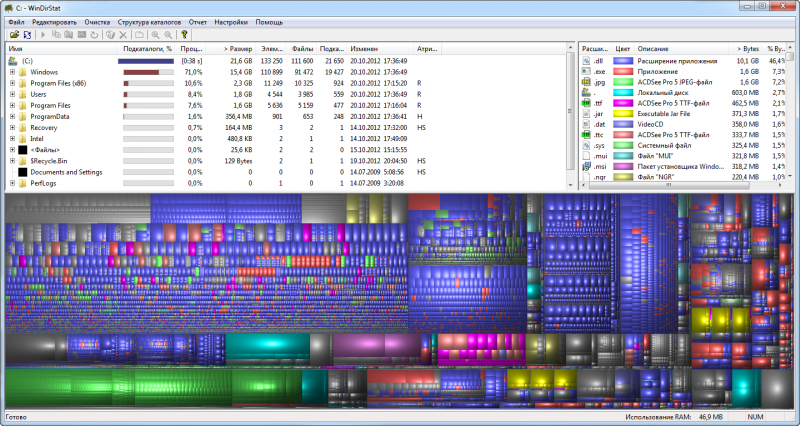Sort by the Описание column header
800x426 pixels.
coord(681,48)
